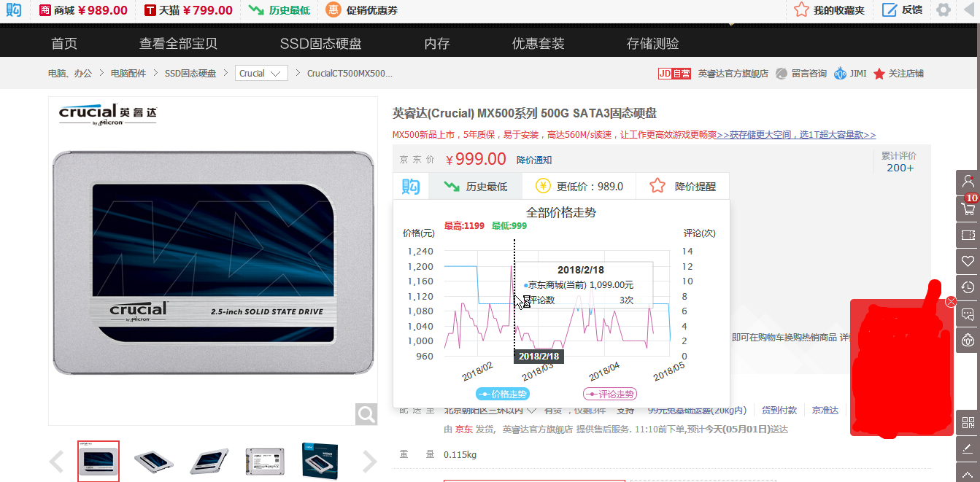Open plugin settings gear icon
This screenshot has width=980, height=482.
click(x=944, y=10)
